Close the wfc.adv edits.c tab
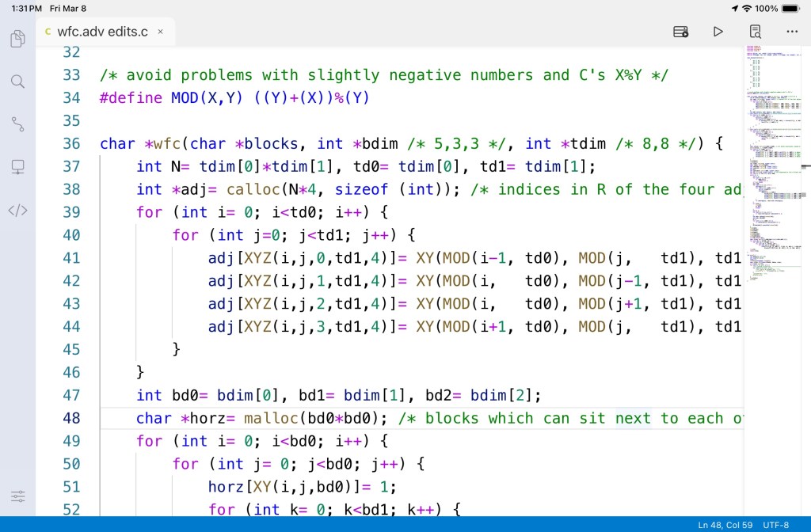Viewport: 811px width, 532px height. tap(160, 32)
